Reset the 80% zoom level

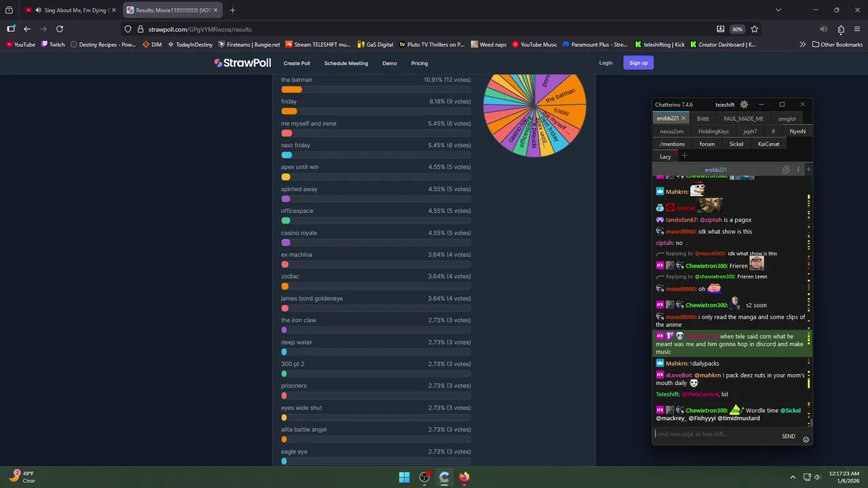tap(737, 29)
